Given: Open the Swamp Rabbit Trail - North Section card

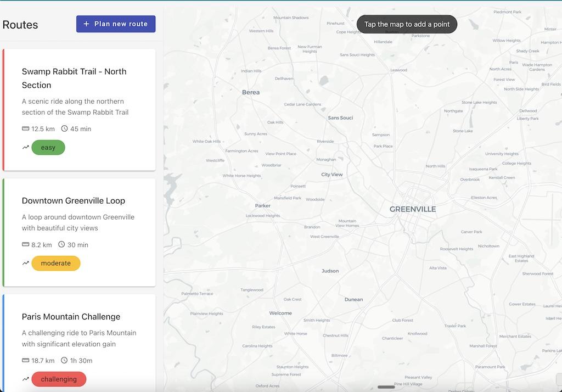Looking at the screenshot, I should click(x=79, y=110).
